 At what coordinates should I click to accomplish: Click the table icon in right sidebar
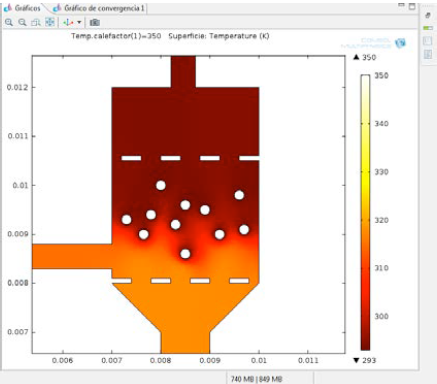[428, 54]
